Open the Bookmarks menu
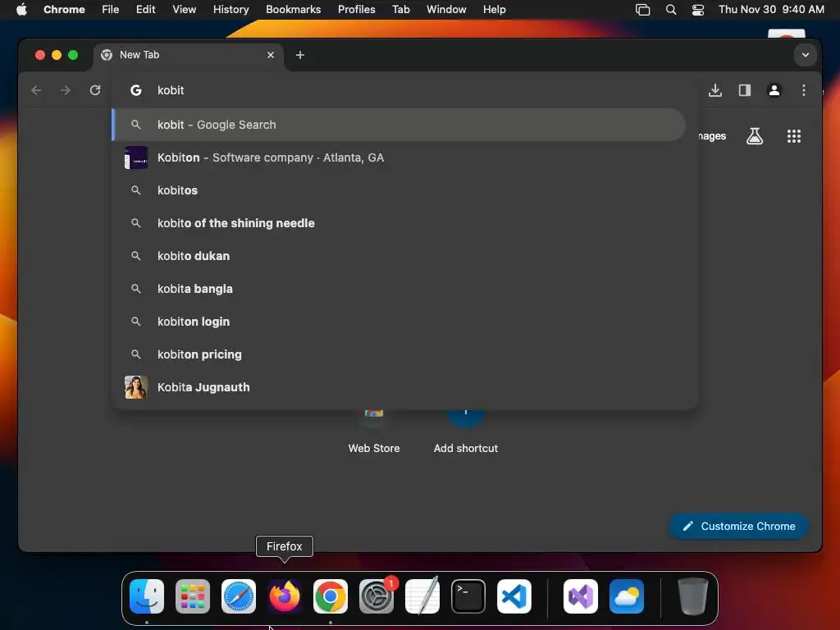This screenshot has width=840, height=630. point(293,9)
